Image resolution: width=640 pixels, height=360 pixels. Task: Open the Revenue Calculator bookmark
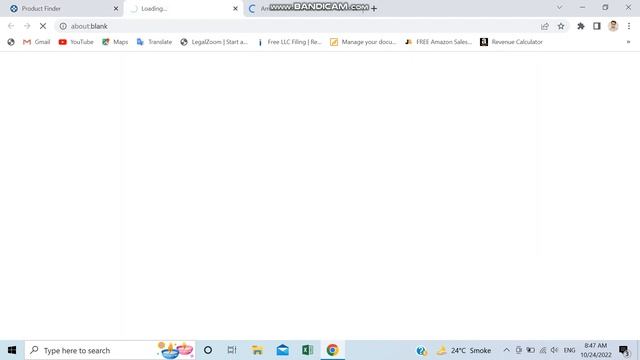[x=511, y=42]
